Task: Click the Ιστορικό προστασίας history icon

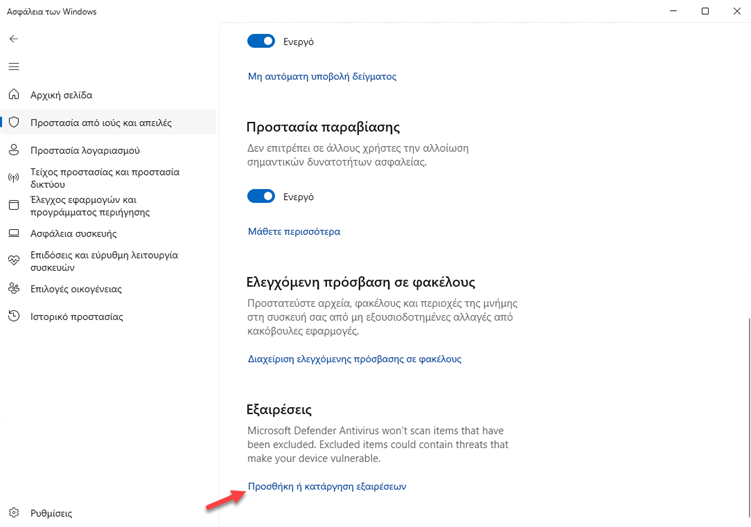Action: (14, 316)
